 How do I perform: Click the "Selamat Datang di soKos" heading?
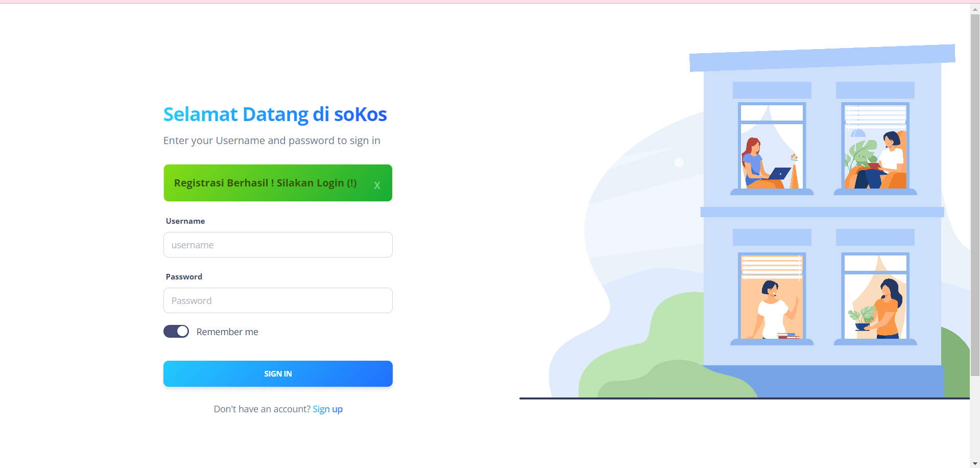coord(275,114)
